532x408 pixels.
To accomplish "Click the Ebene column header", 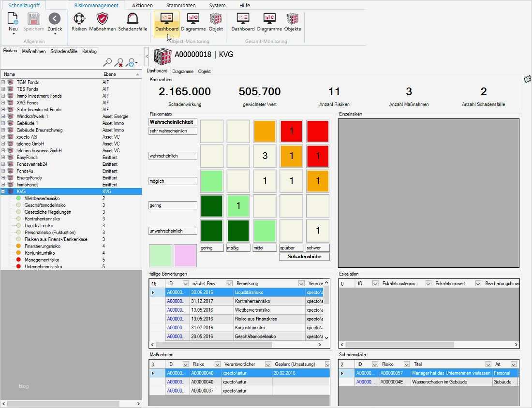I will point(121,74).
